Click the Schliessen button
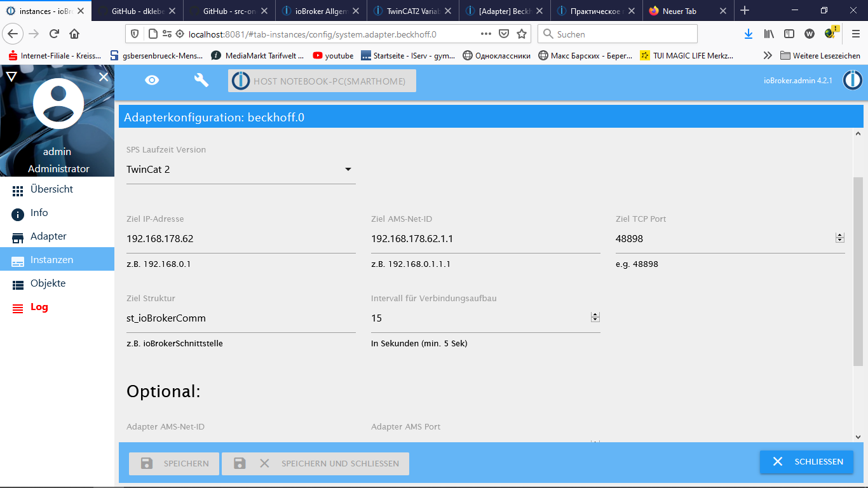The height and width of the screenshot is (488, 868). click(x=806, y=462)
